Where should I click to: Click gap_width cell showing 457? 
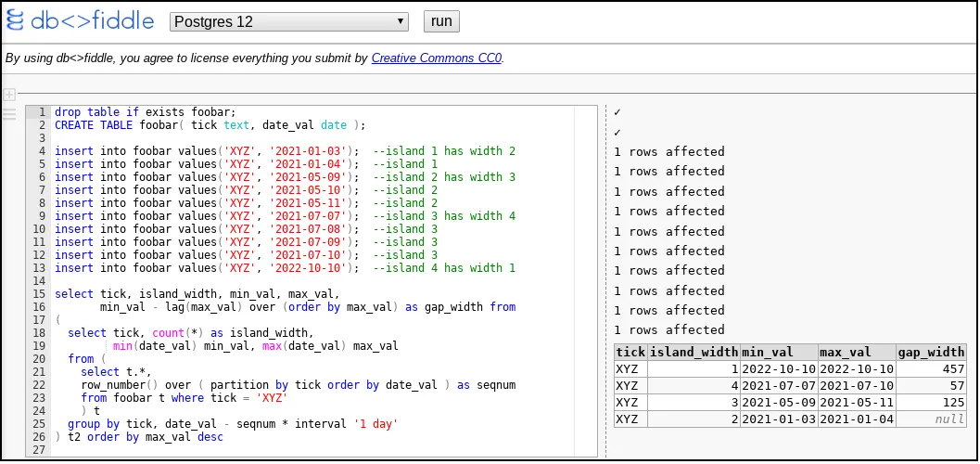(x=931, y=369)
